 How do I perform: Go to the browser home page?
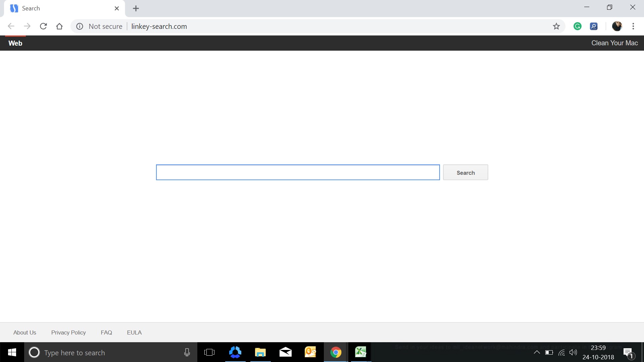pyautogui.click(x=59, y=26)
